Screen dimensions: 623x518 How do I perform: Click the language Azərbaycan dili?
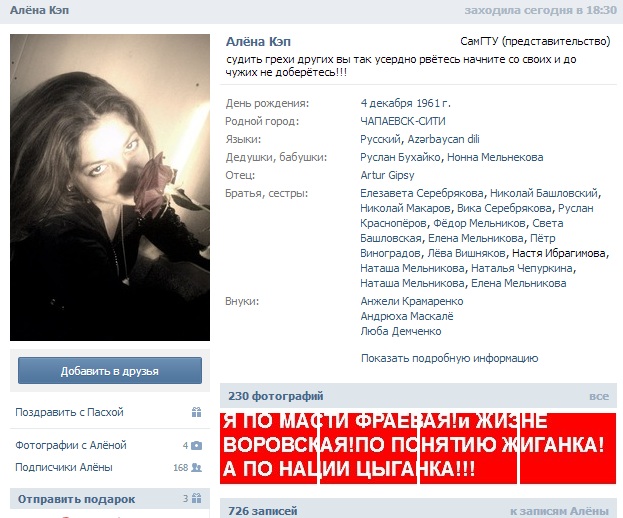(443, 139)
